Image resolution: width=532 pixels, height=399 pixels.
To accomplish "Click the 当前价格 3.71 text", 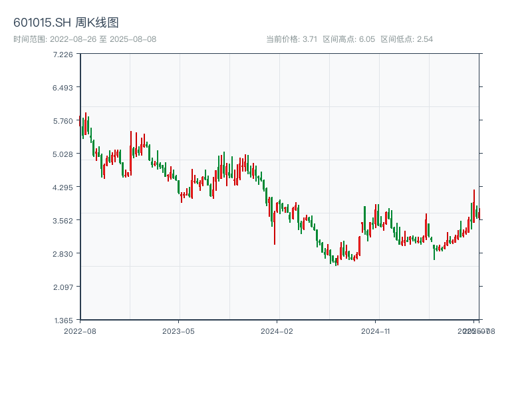I will [x=291, y=39].
